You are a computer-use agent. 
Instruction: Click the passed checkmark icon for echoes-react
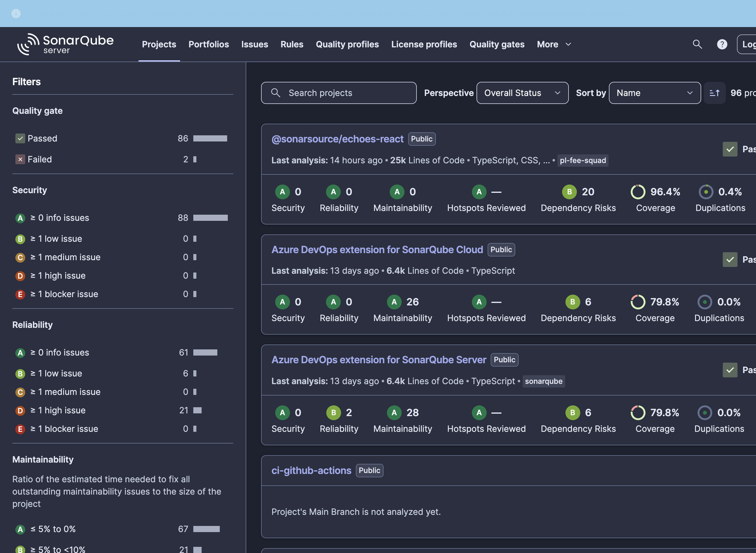pyautogui.click(x=730, y=149)
